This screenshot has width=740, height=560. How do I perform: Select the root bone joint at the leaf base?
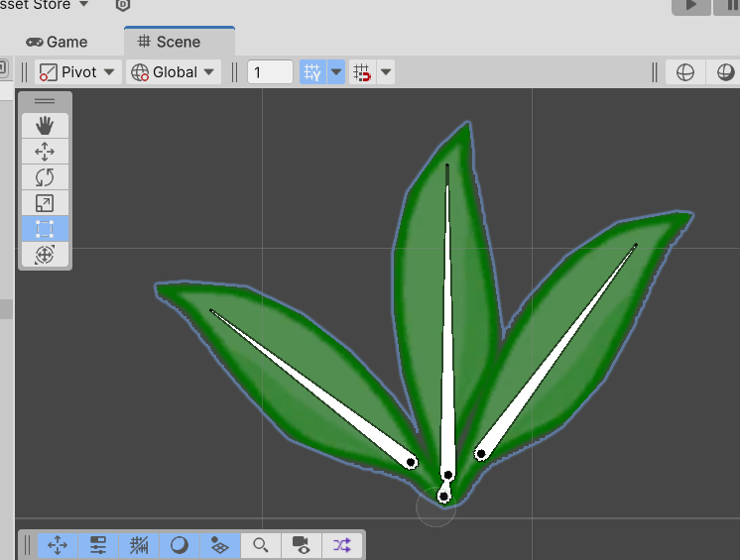[443, 497]
